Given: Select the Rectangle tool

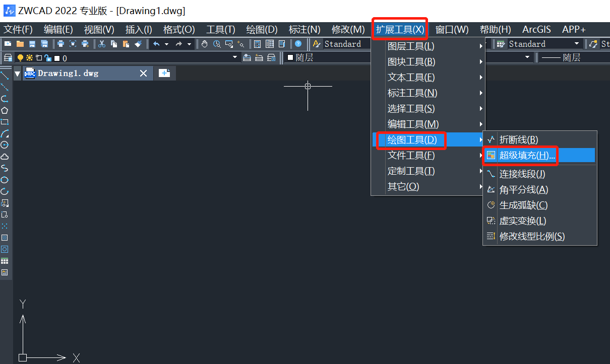Looking at the screenshot, I should (5, 122).
